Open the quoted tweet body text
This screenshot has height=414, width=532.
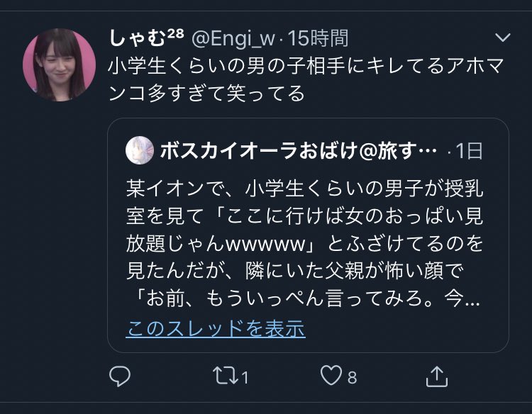click(x=304, y=243)
